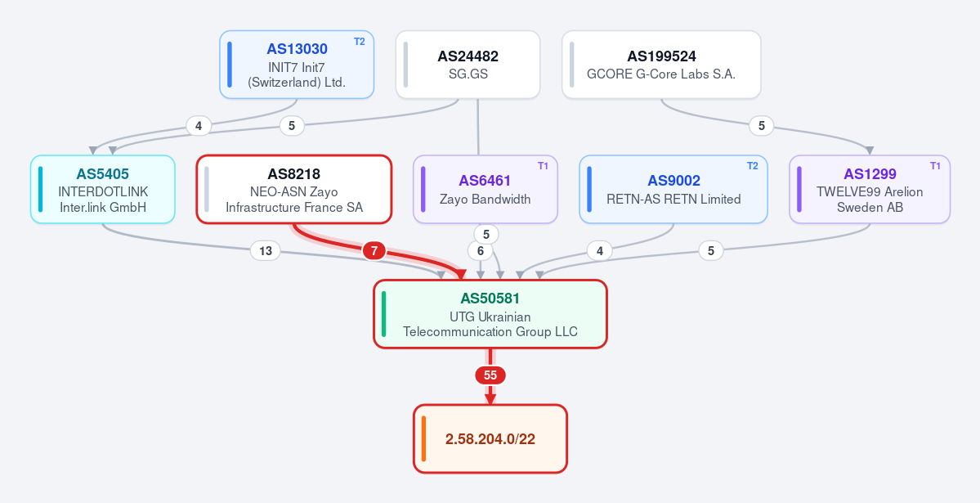Open the AS199524 GCORE node
980x503 pixels.
point(661,65)
